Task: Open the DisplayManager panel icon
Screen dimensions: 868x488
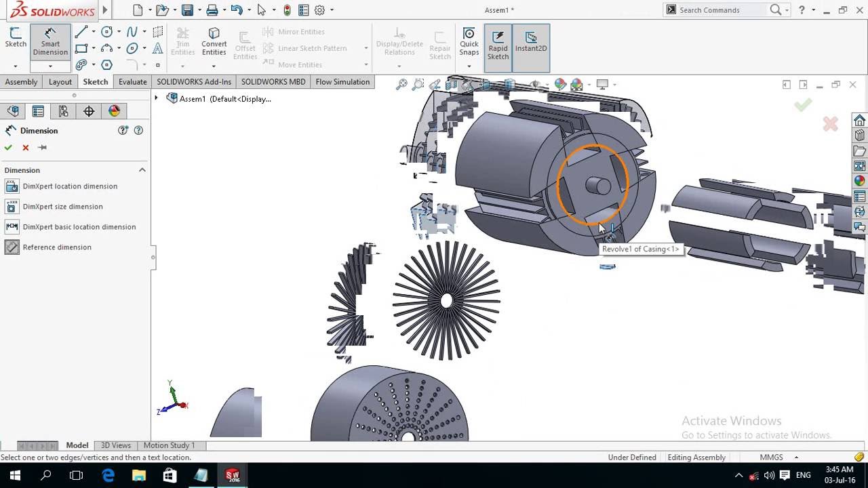Action: pos(114,111)
